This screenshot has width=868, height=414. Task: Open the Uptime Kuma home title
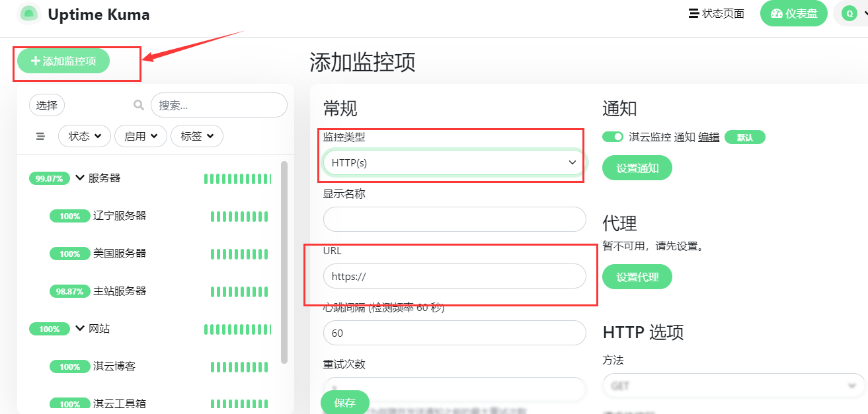point(99,14)
